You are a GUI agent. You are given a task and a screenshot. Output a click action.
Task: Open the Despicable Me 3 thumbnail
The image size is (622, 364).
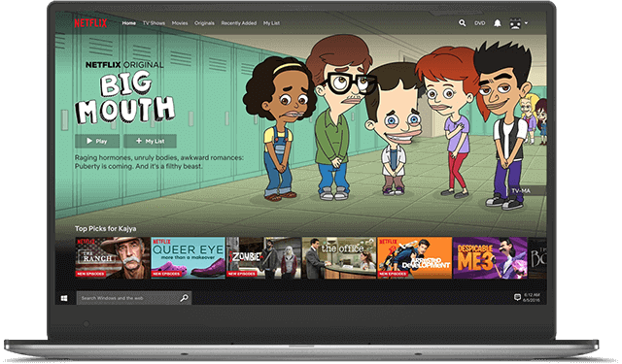[x=490, y=258]
